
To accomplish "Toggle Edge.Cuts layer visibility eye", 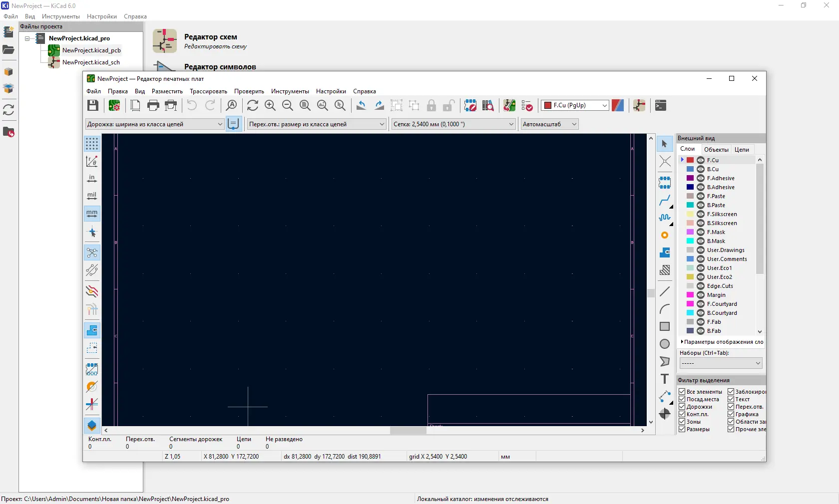I will (701, 286).
